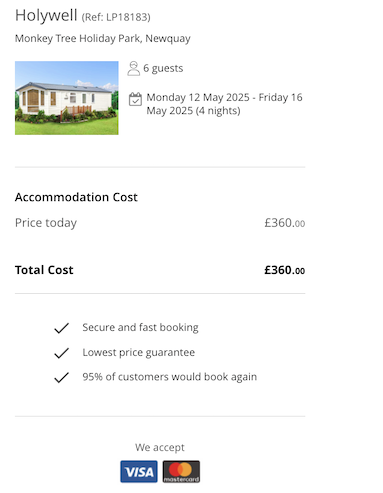Select the Ref: LP18183 reference text
Viewport: 383px width, 493px height.
pos(116,17)
